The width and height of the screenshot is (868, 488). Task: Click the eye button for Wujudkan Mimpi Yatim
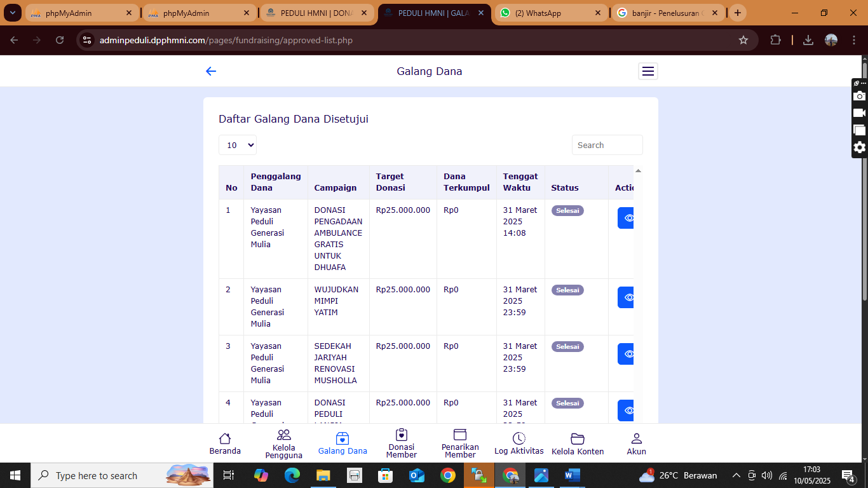click(x=626, y=297)
